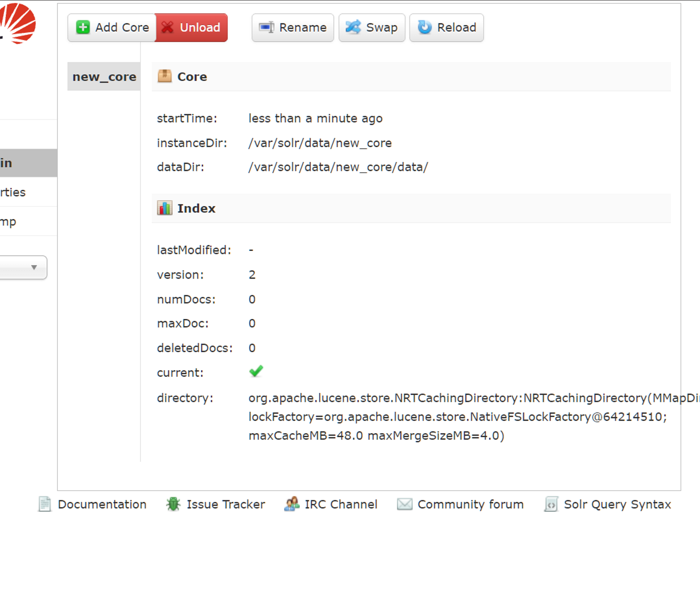Click the bar chart icon beside Index heading
Screen dimensions: 700x598
point(164,208)
